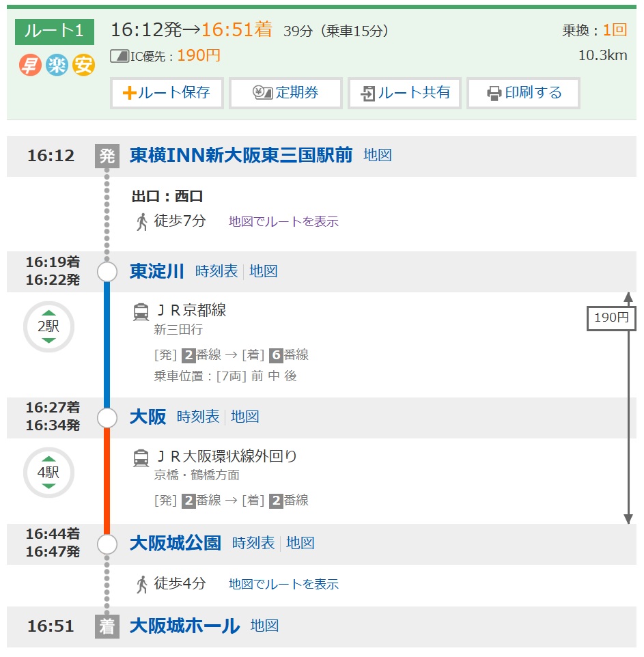Click the 6番線 arrival platform for JR京都線

[x=289, y=355]
